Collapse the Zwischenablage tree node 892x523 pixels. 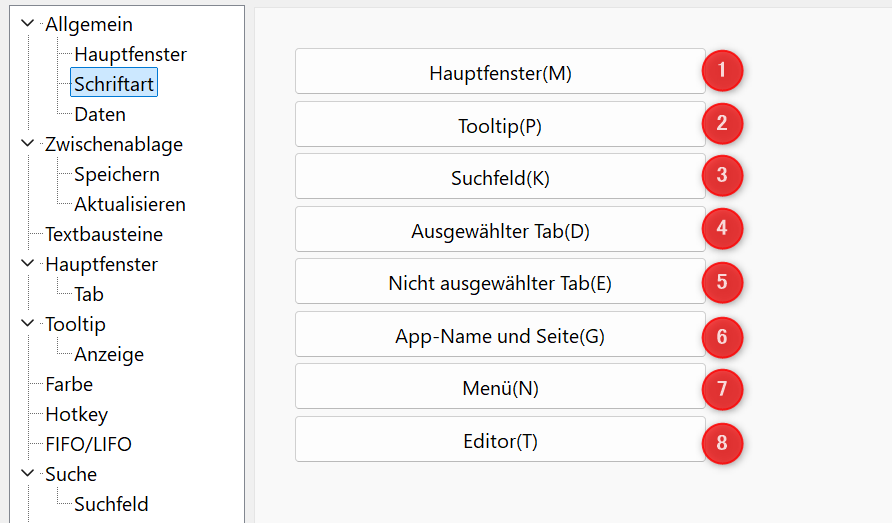point(27,143)
